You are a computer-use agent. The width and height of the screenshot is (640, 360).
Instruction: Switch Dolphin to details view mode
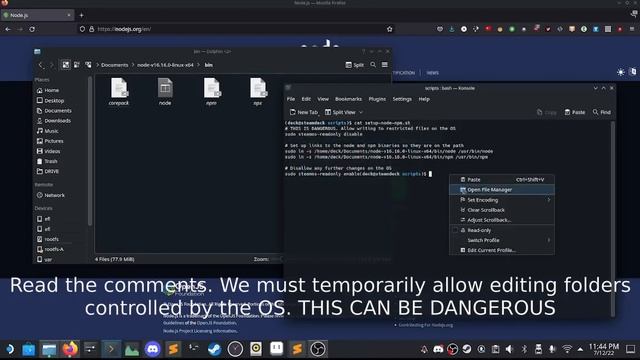point(88,65)
